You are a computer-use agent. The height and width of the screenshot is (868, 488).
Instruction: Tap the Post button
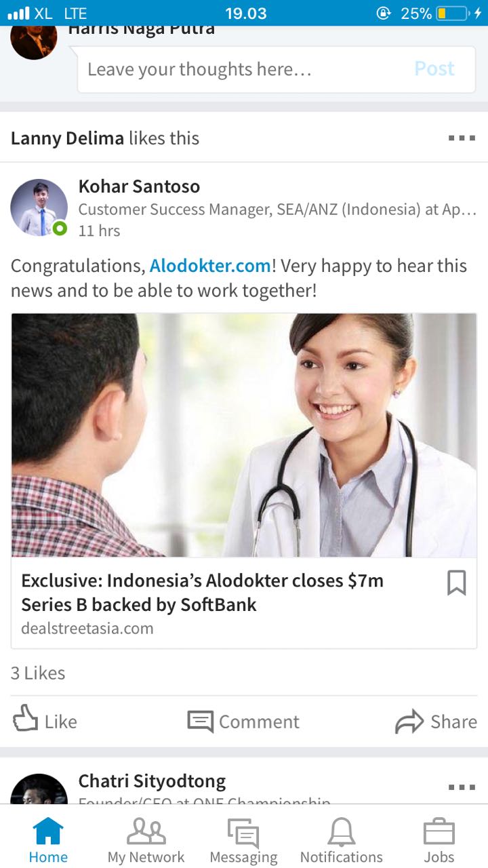click(434, 69)
